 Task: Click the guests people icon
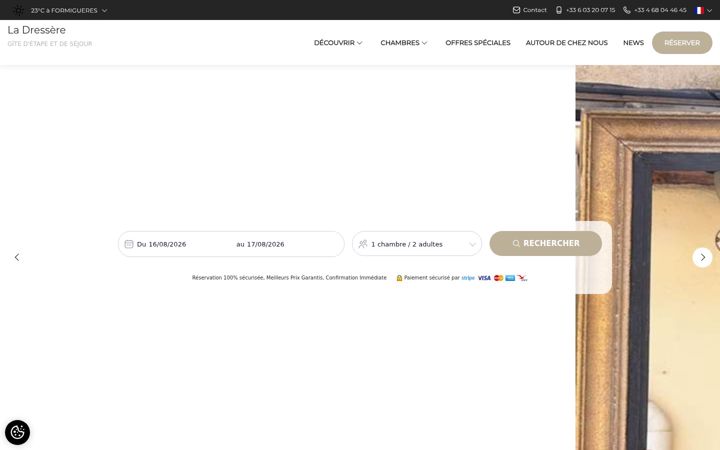[x=363, y=244]
